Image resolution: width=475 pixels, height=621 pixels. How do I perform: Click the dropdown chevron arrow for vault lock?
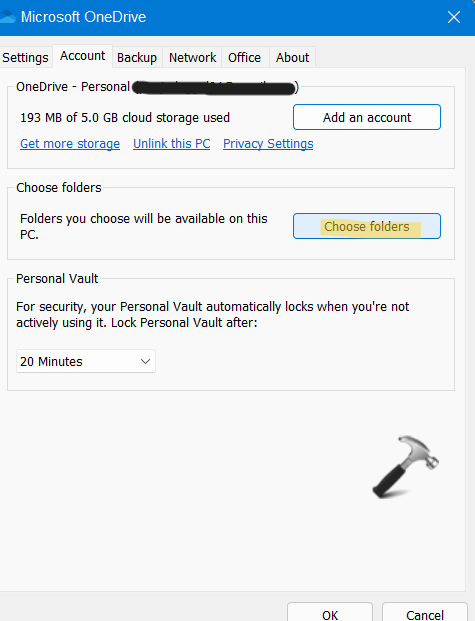145,361
